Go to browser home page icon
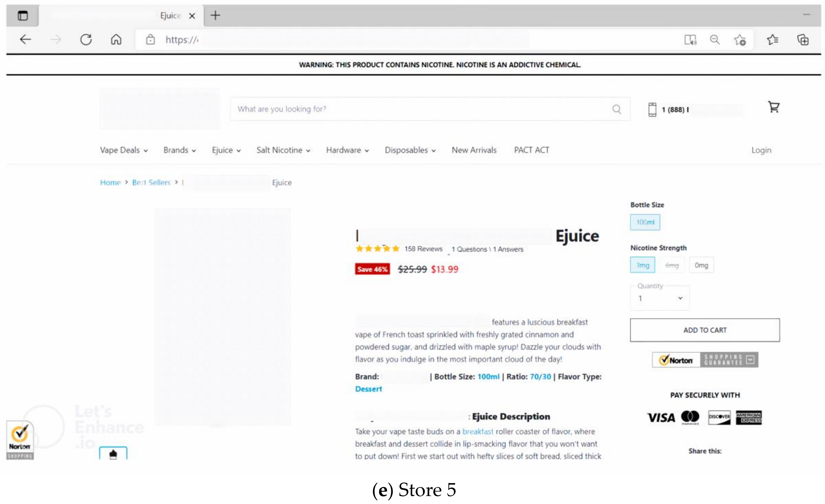 pyautogui.click(x=116, y=40)
